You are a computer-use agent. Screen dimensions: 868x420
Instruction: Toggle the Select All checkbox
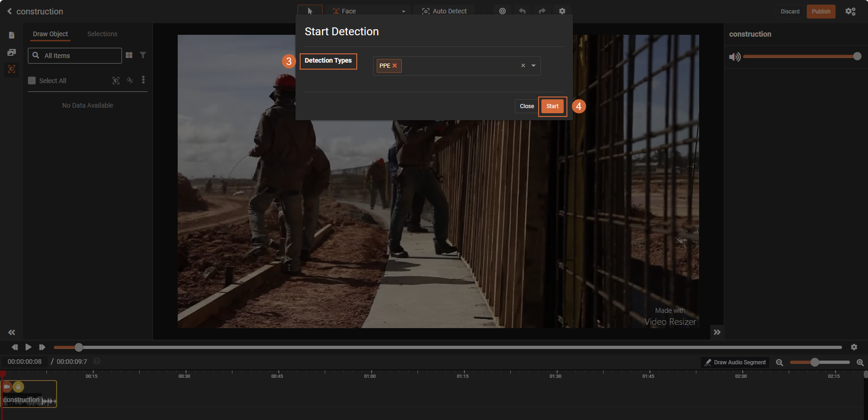[x=32, y=81]
